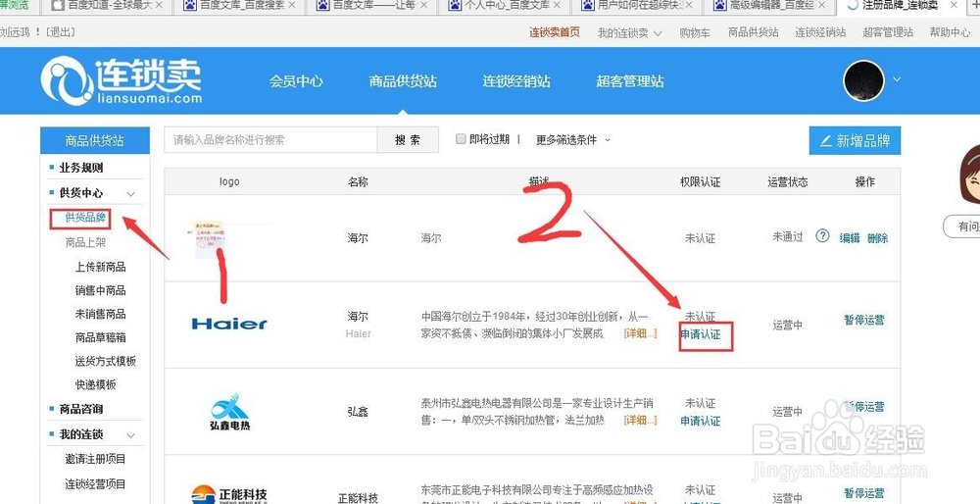
Task: Click 删除 for the first 海尔 row
Action: coord(877,238)
